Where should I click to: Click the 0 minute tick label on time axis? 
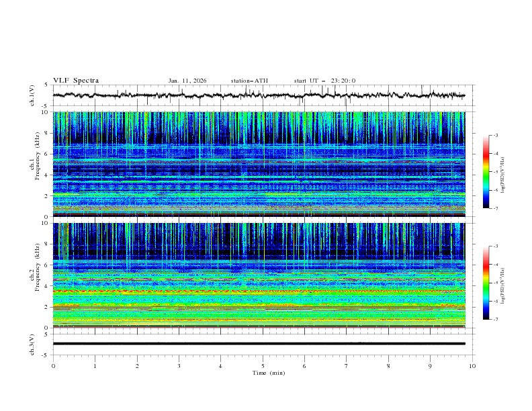point(53,366)
